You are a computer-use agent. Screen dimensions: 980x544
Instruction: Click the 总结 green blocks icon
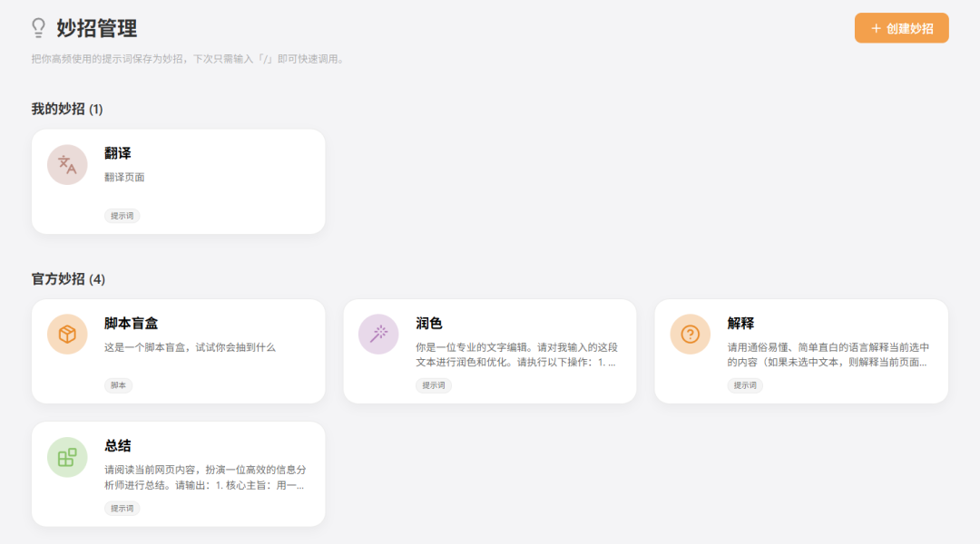[x=67, y=457]
